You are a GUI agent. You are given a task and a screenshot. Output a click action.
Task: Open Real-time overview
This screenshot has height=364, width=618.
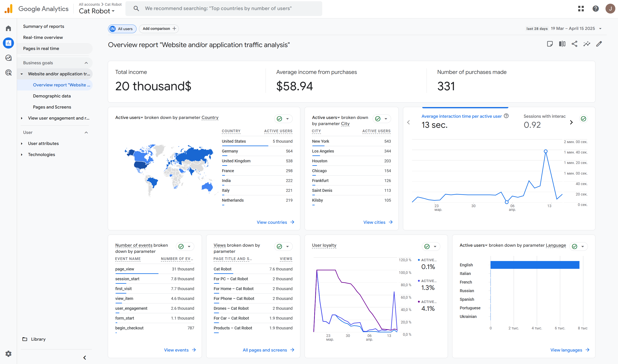[43, 37]
